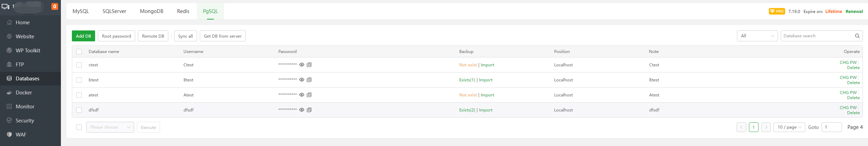Image resolution: width=868 pixels, height=146 pixels.
Task: Click the orange notification badge
Action: coord(54,6)
